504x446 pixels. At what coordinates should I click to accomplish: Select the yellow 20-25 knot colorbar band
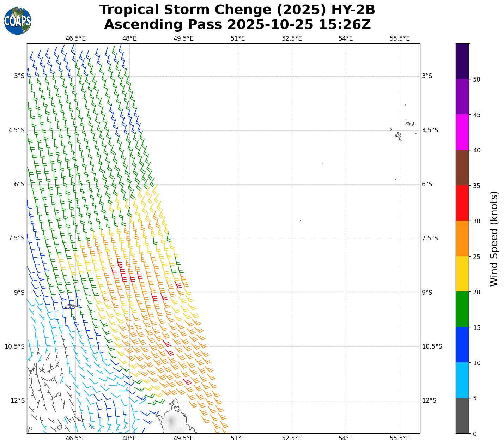click(x=462, y=274)
